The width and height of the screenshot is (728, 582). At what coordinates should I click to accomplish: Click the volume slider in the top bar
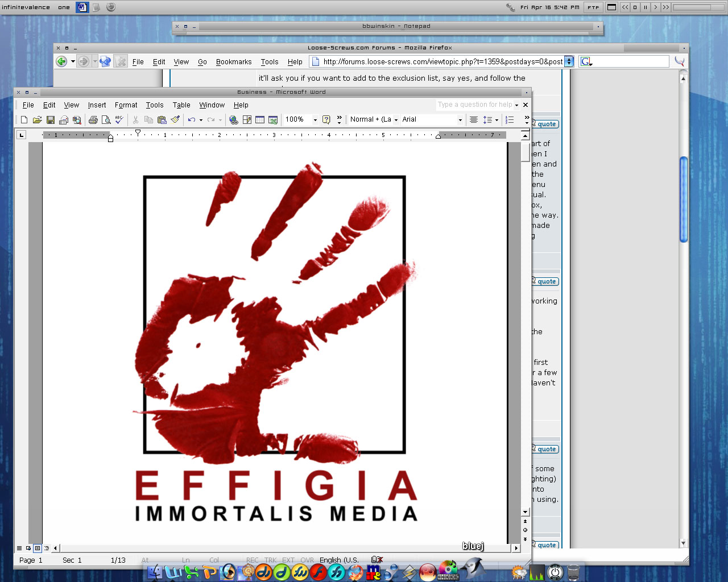point(698,7)
